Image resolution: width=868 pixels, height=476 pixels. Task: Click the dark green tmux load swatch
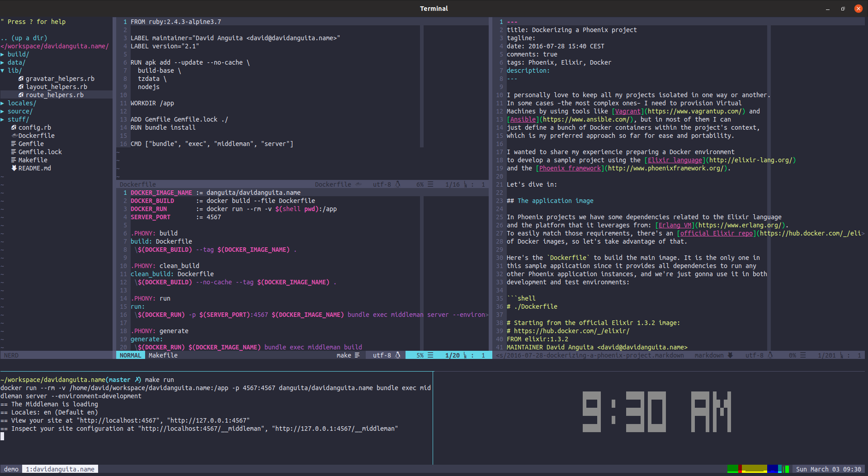pyautogui.click(x=733, y=469)
